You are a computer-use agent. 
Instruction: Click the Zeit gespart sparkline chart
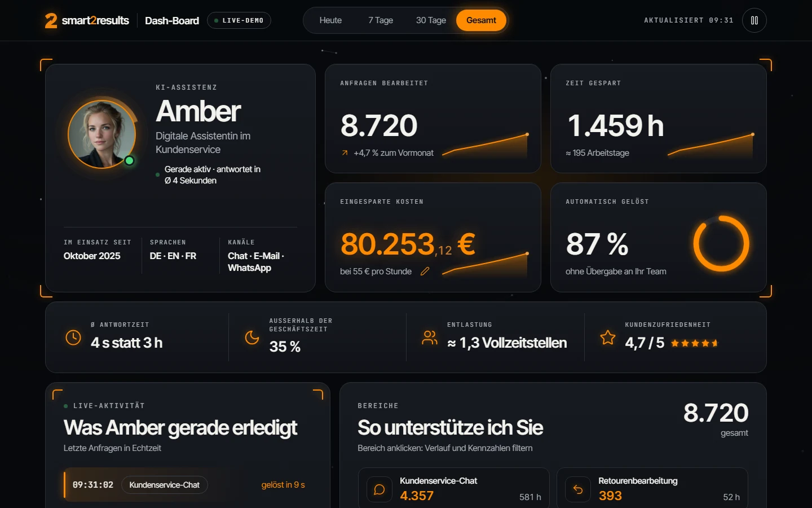(x=710, y=145)
